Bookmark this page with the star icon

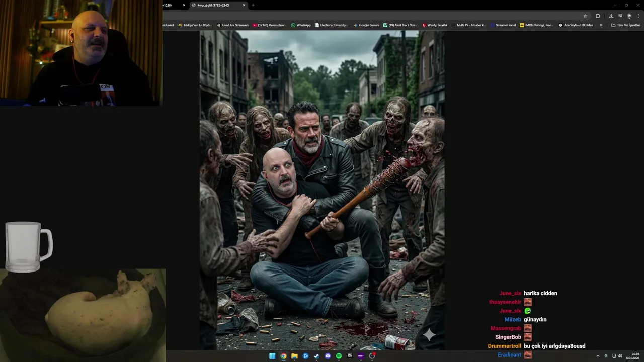click(x=585, y=16)
